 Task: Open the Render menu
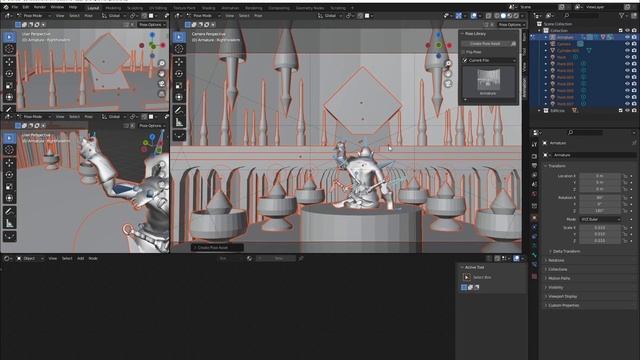[x=40, y=7]
